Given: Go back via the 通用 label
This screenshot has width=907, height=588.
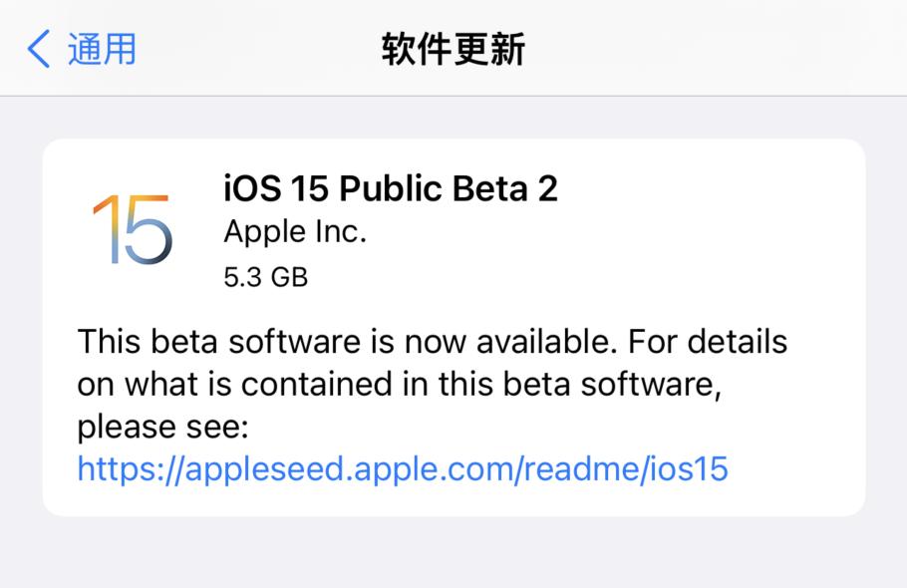Looking at the screenshot, I should pyautogui.click(x=102, y=48).
